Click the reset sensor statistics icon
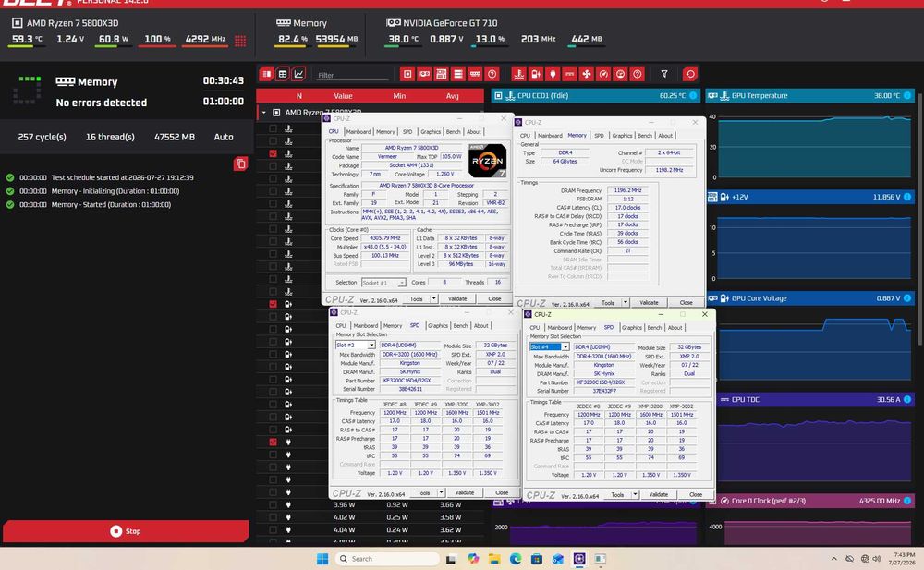The width and height of the screenshot is (924, 570). [x=690, y=74]
